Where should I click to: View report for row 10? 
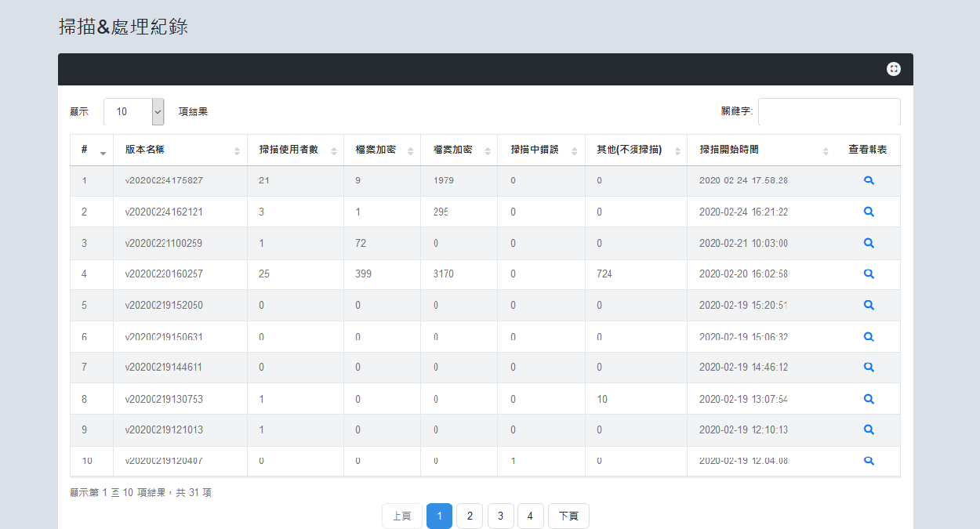pyautogui.click(x=868, y=461)
